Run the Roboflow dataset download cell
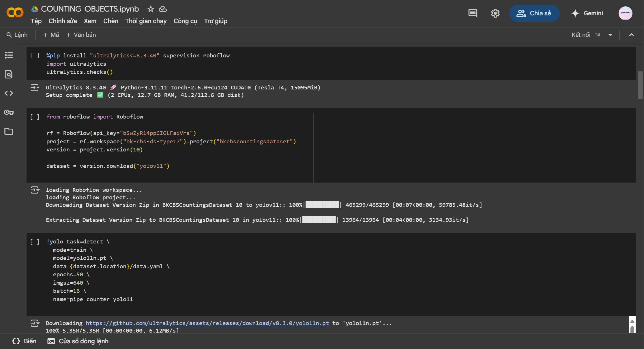This screenshot has height=349, width=644. 35,117
